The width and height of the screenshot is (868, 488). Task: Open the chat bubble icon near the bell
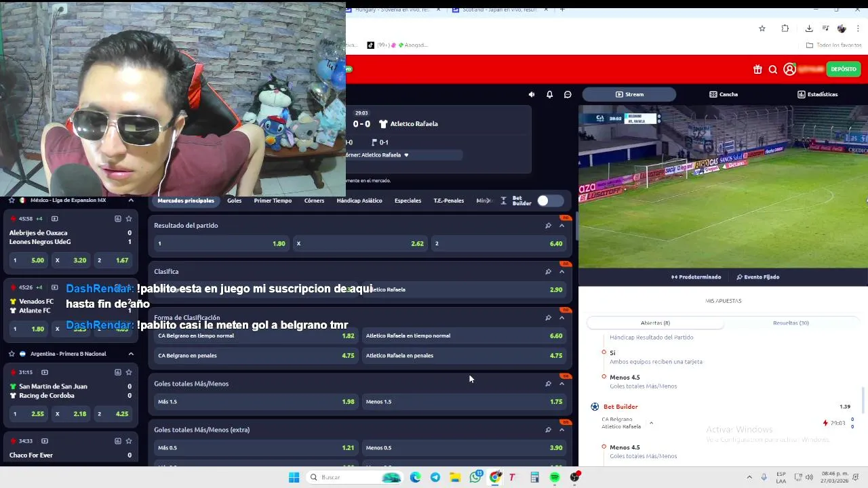(x=568, y=94)
